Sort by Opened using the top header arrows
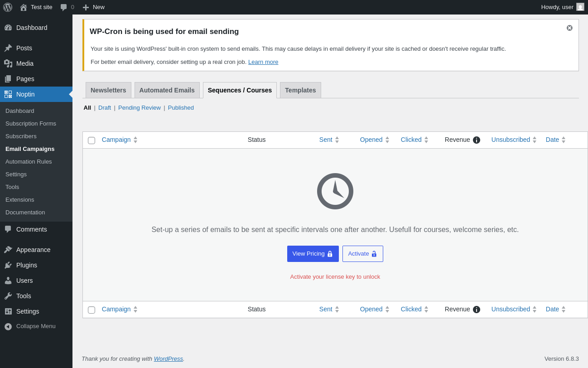This screenshot has height=368, width=588. point(387,140)
